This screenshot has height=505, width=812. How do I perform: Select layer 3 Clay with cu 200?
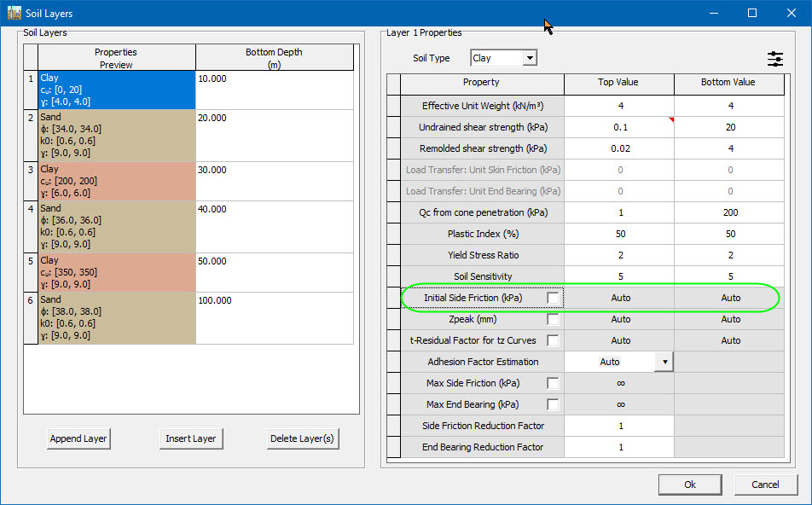117,181
